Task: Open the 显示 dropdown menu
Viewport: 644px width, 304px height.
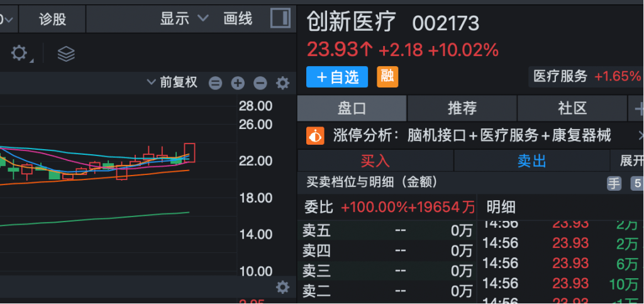Action: coord(184,19)
